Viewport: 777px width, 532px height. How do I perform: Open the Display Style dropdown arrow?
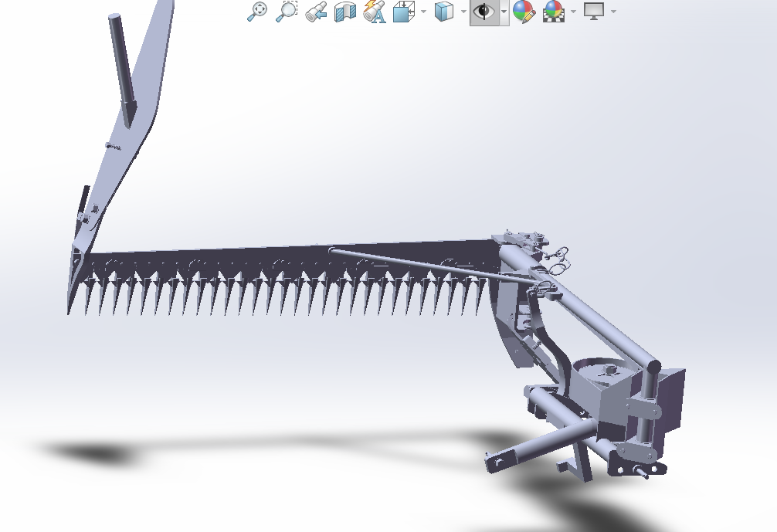pos(464,12)
